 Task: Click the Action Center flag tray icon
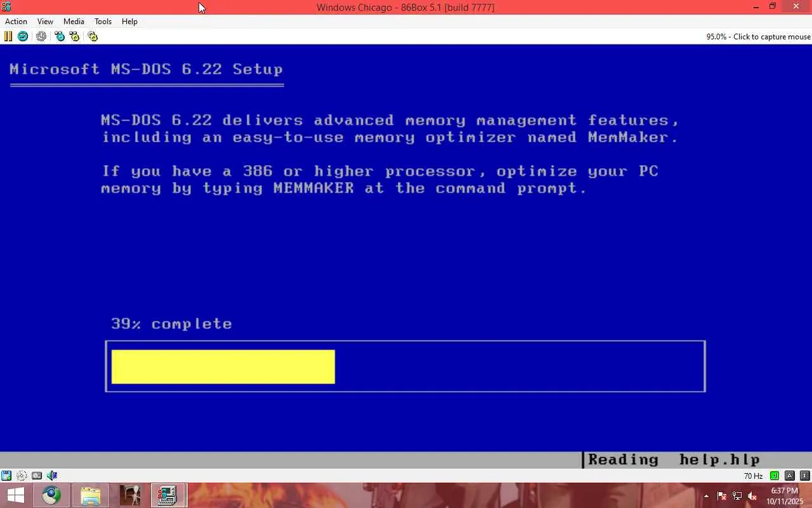[722, 496]
